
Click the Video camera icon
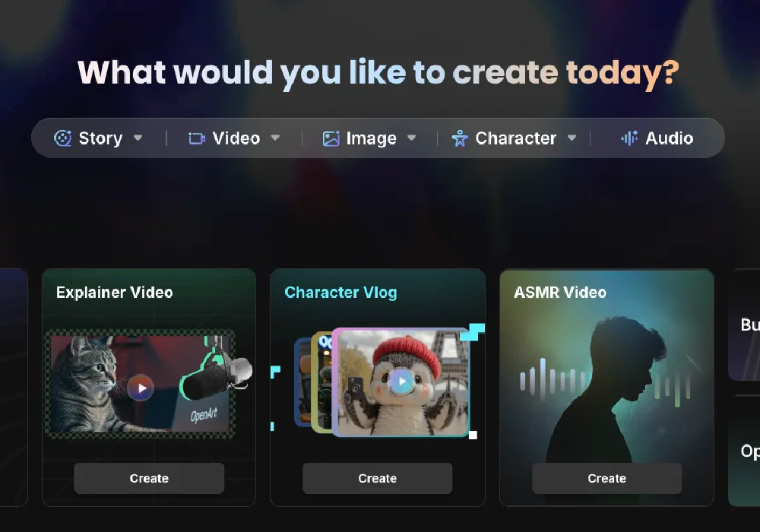click(x=196, y=138)
